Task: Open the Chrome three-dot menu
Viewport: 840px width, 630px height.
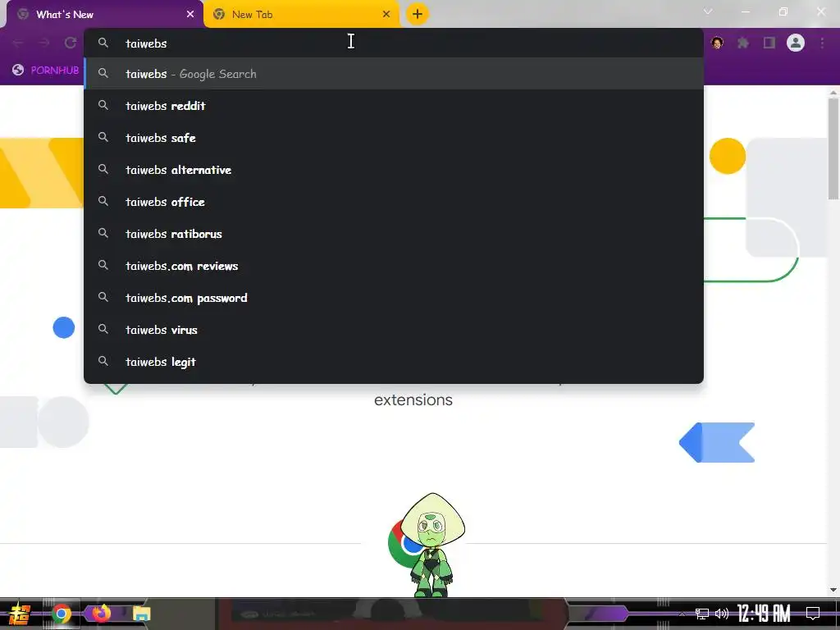Action: coord(822,43)
